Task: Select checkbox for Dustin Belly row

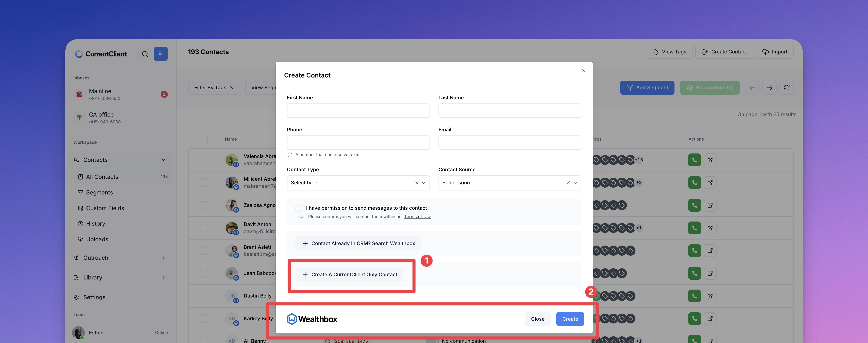Action: [204, 296]
